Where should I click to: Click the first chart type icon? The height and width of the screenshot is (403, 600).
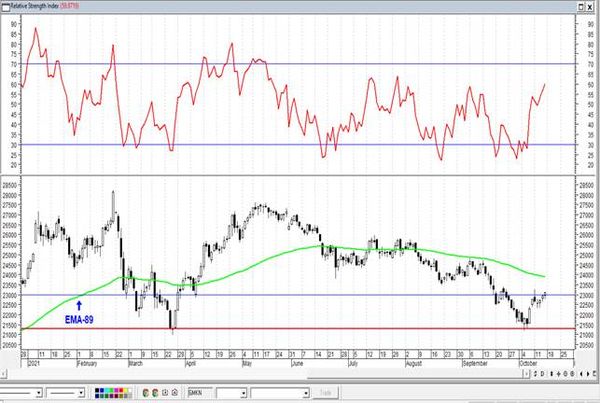145,393
